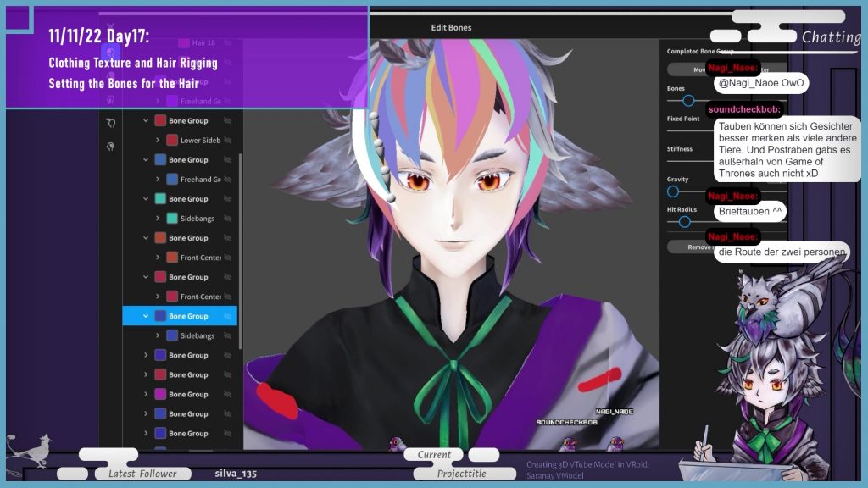868x488 pixels.
Task: Select the Freehand Gr item with blue swatch
Action: (200, 180)
